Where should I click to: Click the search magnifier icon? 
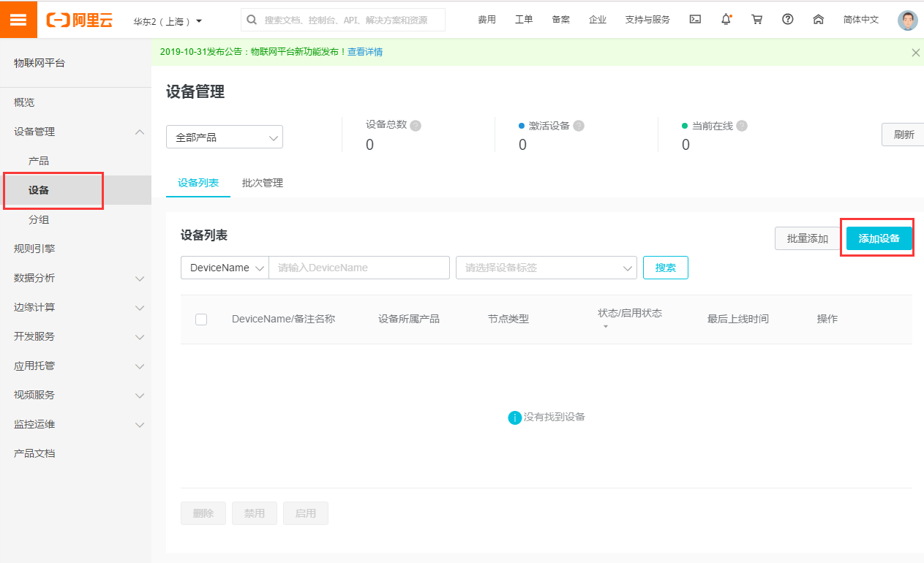click(252, 20)
